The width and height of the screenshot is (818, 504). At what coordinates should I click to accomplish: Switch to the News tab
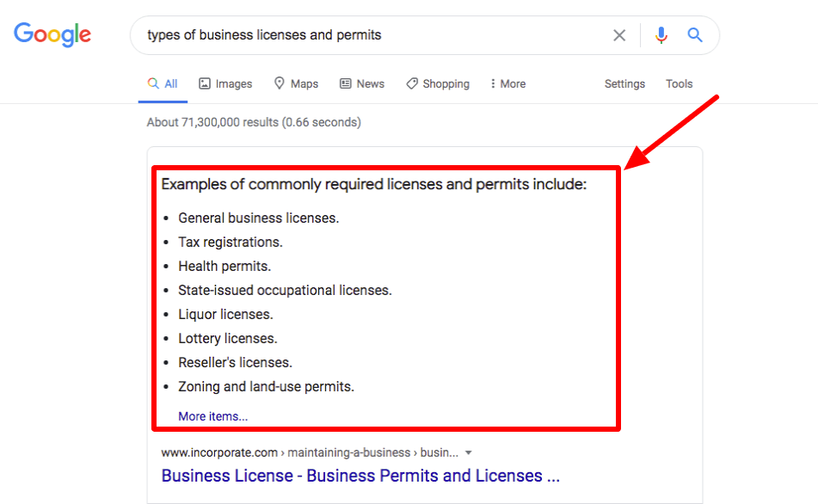(362, 83)
